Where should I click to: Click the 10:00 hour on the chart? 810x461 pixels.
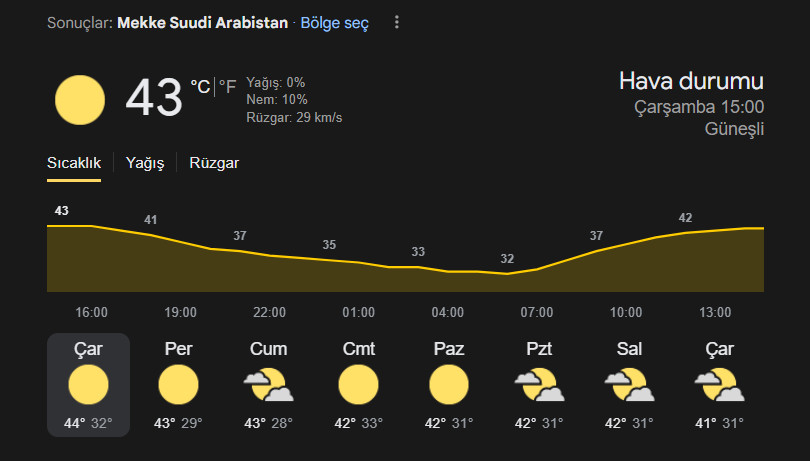click(x=626, y=312)
